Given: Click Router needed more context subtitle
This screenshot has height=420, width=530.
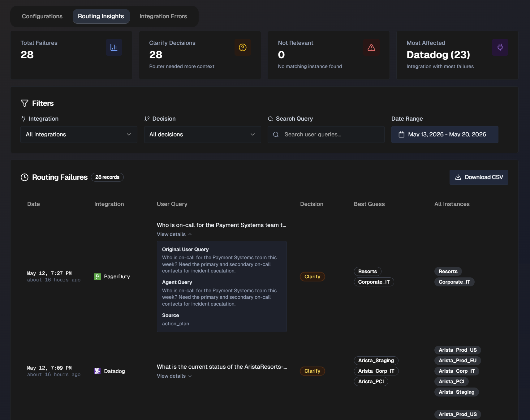Looking at the screenshot, I should 182,66.
